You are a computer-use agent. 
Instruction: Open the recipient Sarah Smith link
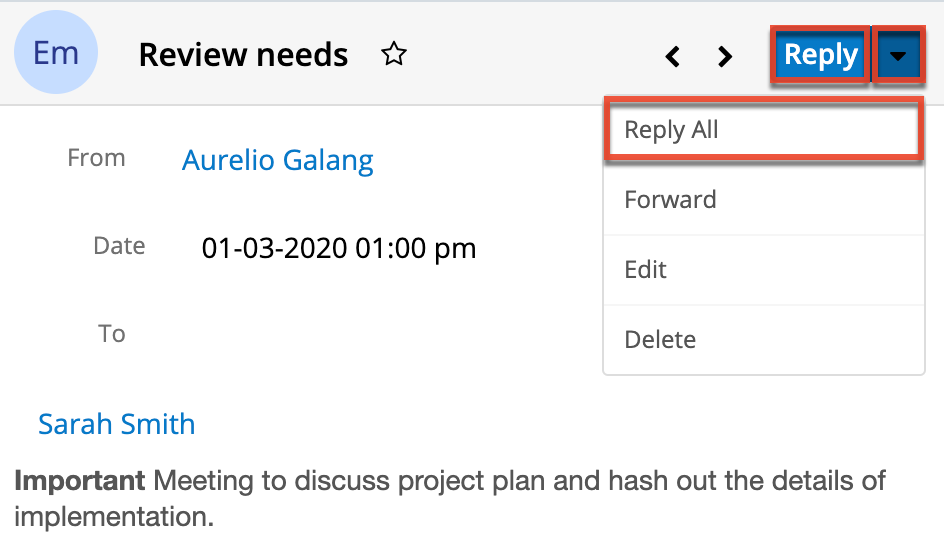[116, 424]
